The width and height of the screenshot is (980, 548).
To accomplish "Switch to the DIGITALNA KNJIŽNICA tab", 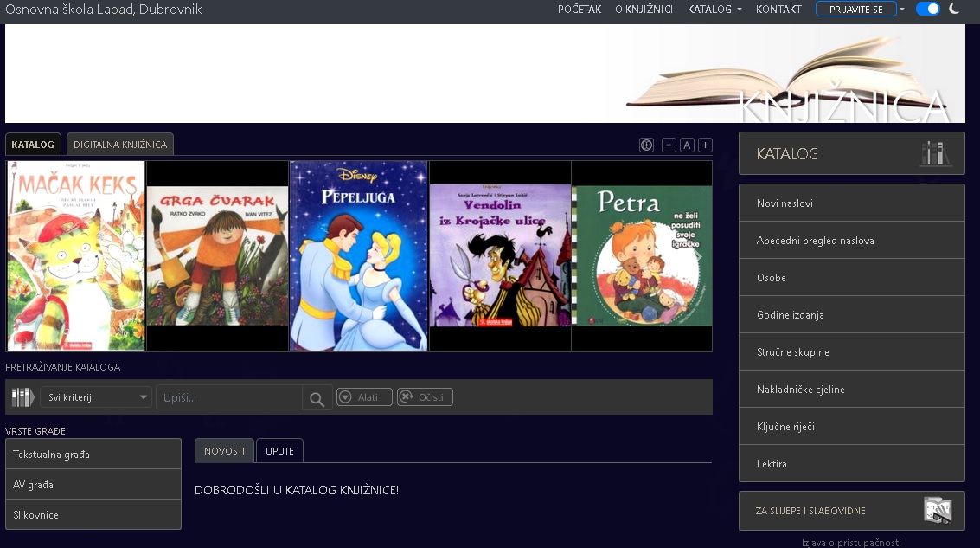I will point(120,145).
